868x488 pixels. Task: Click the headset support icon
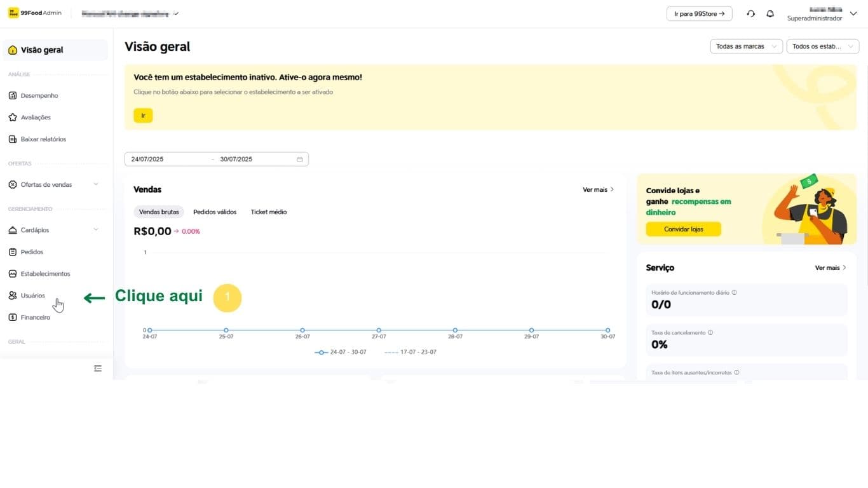click(x=750, y=13)
